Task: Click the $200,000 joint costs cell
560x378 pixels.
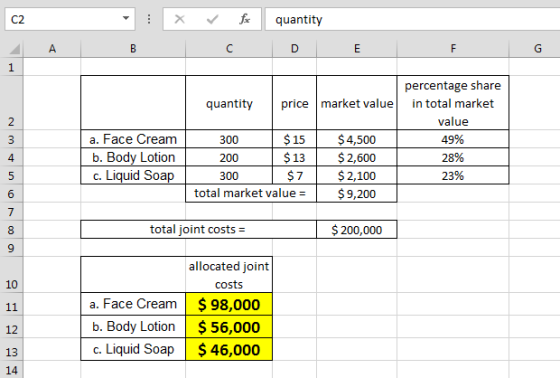Action: click(357, 230)
